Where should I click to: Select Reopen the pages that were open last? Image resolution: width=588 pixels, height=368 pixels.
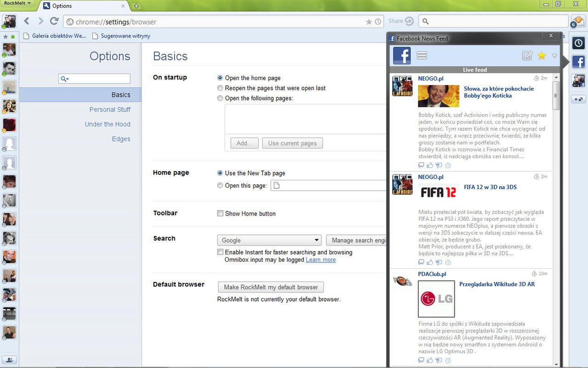pyautogui.click(x=220, y=88)
